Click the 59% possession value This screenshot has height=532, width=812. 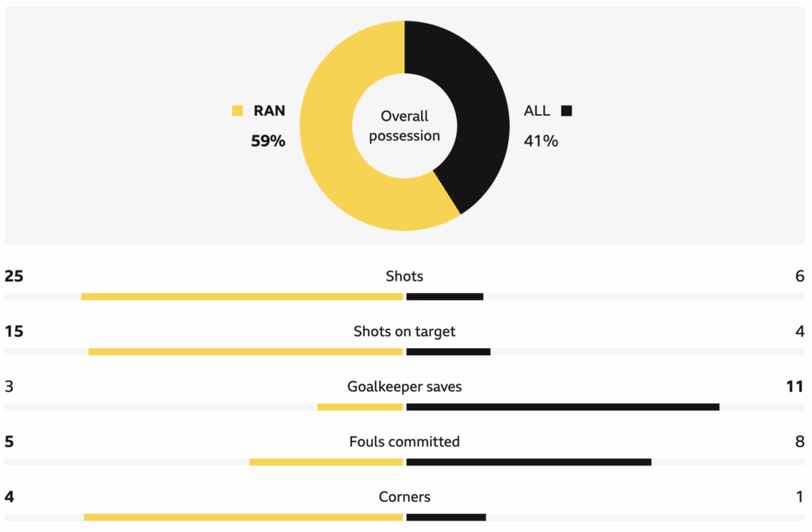point(268,141)
